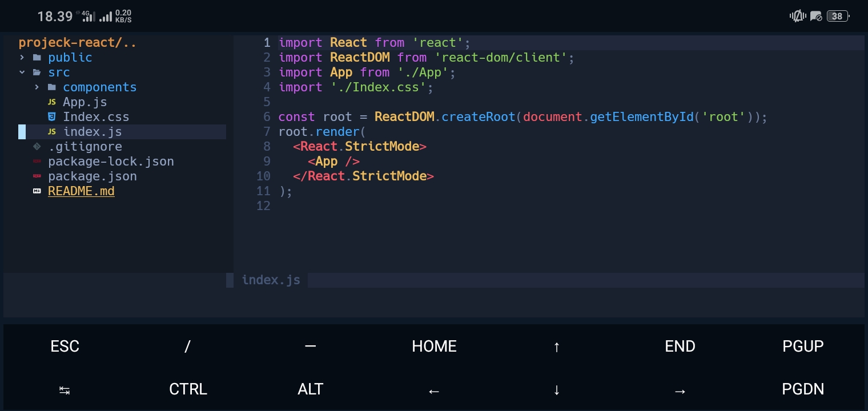Click closing </React.StrictMode> tag on line 10
868x411 pixels.
tap(364, 176)
